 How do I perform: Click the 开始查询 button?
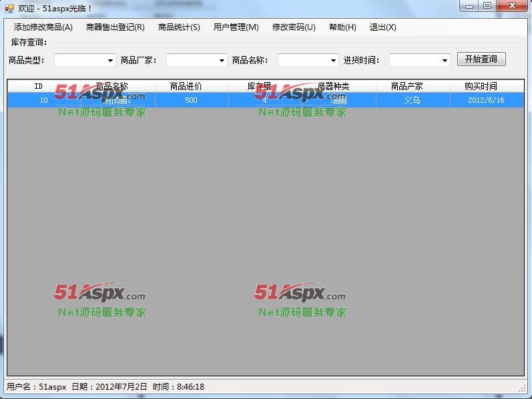coord(481,59)
